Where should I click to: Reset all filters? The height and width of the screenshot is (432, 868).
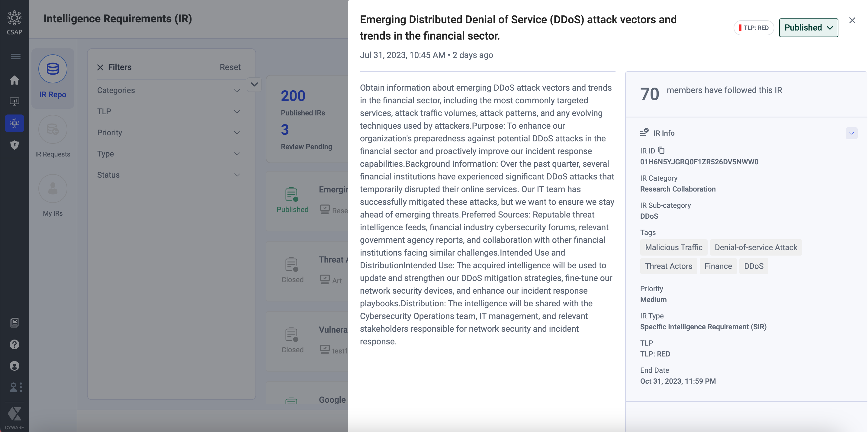click(230, 67)
